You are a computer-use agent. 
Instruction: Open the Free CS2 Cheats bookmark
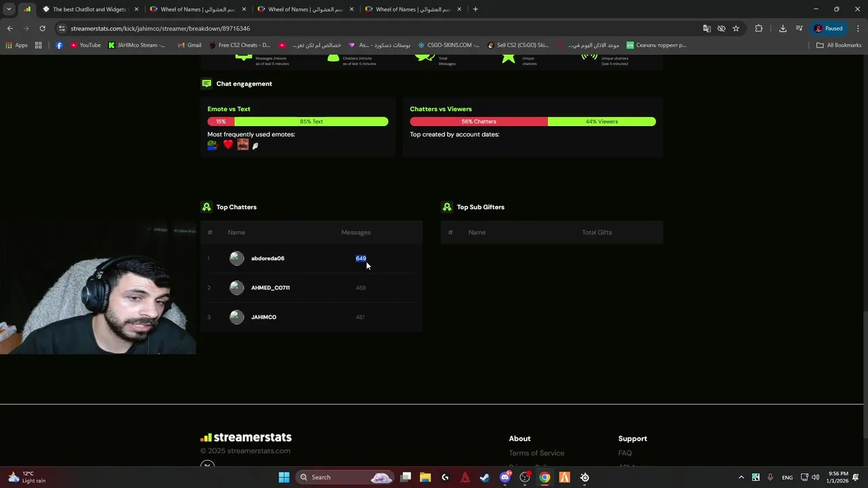[239, 45]
